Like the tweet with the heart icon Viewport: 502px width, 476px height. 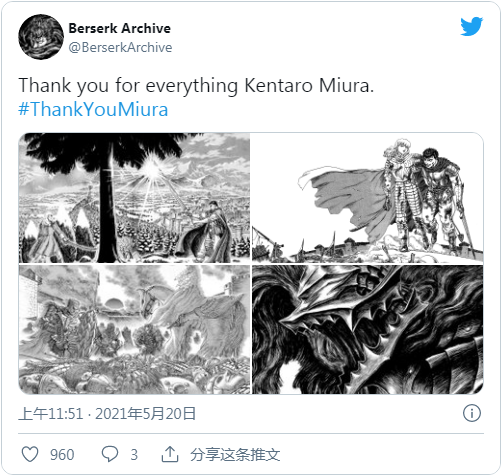pos(30,454)
